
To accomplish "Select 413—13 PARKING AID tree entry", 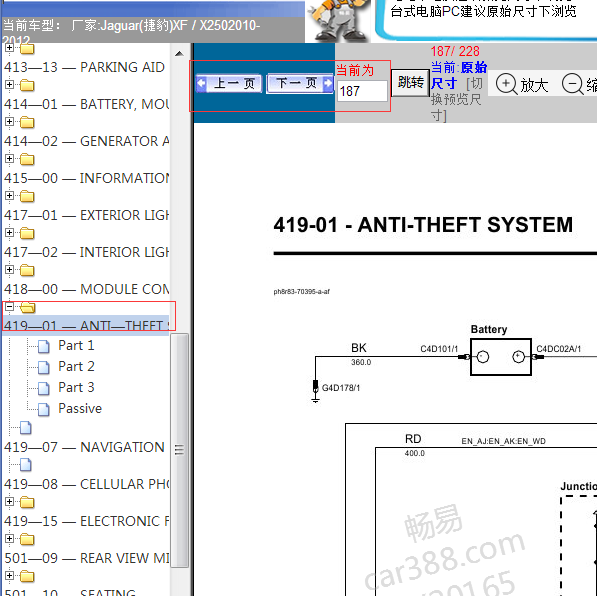I will 84,67.
